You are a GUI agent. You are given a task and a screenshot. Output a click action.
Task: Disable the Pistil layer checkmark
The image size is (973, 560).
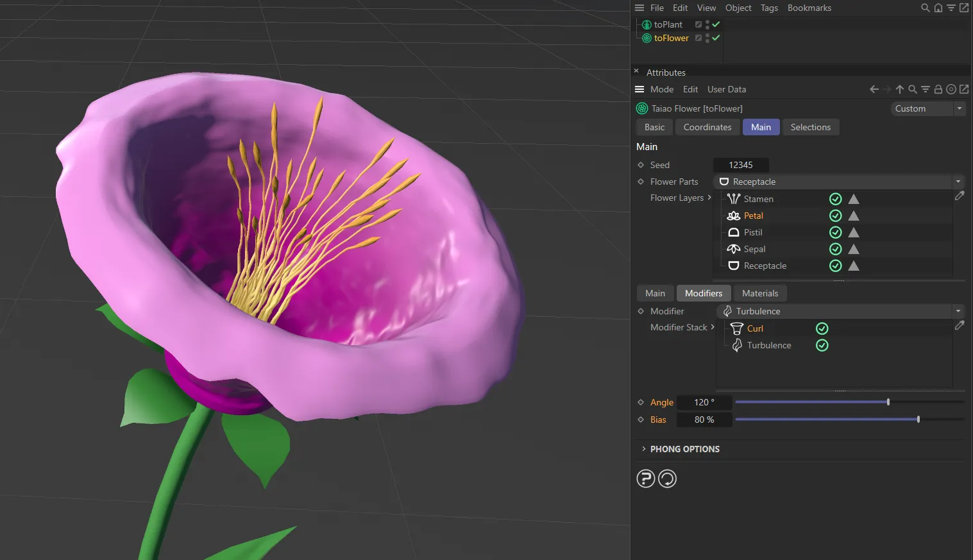pyautogui.click(x=835, y=232)
